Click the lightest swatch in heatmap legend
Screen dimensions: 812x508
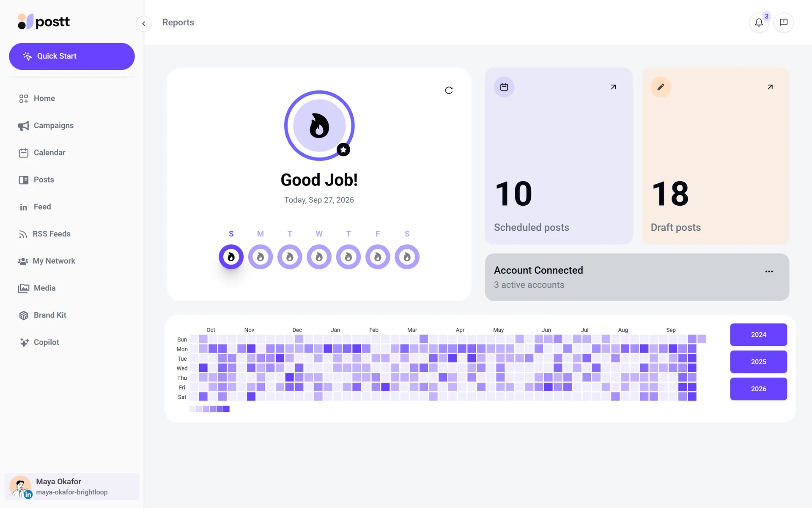coord(192,409)
